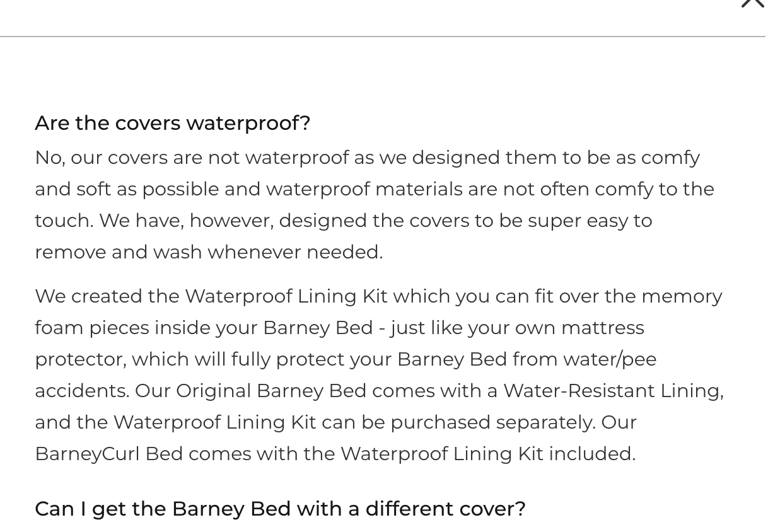The image size is (768, 532).
Task: Click the "Water-Resistant Lining" text
Action: tap(612, 391)
